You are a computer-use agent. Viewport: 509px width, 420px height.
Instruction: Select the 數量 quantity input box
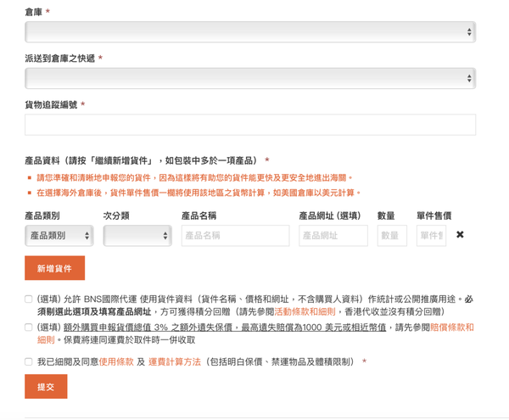point(391,235)
